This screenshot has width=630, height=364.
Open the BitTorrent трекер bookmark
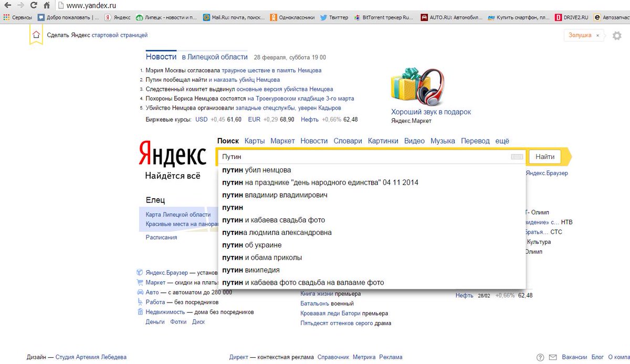point(384,17)
